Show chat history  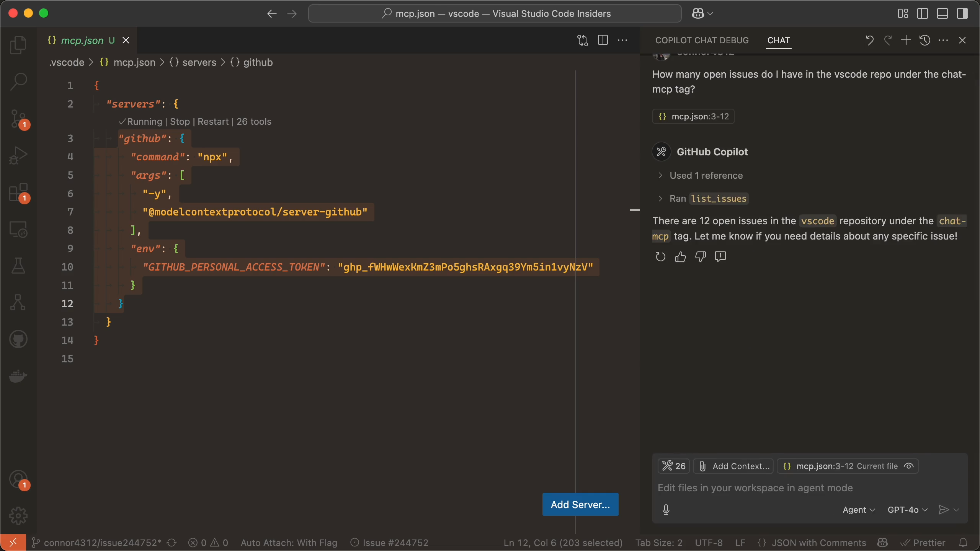(x=924, y=40)
